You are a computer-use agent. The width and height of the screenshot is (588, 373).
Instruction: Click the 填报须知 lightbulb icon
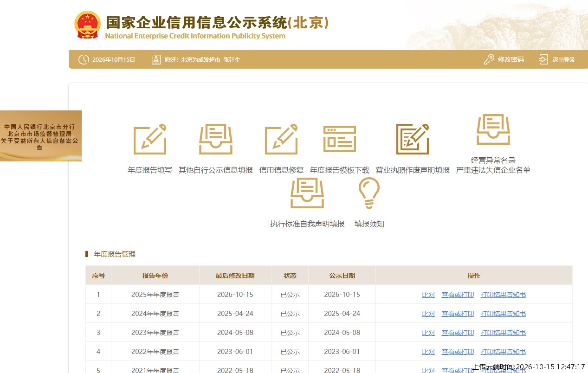(369, 193)
